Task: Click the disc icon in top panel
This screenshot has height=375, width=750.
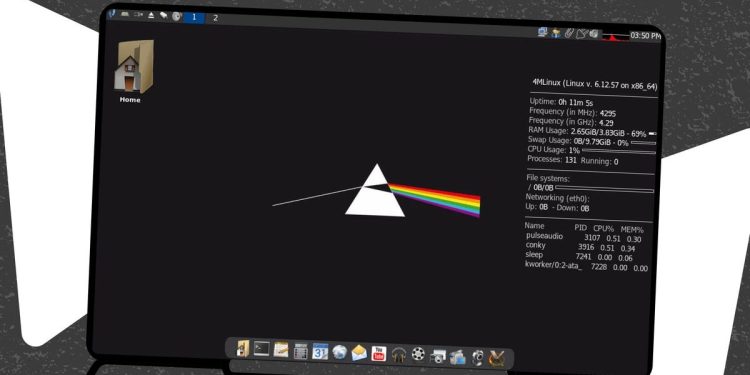Action: click(x=176, y=16)
